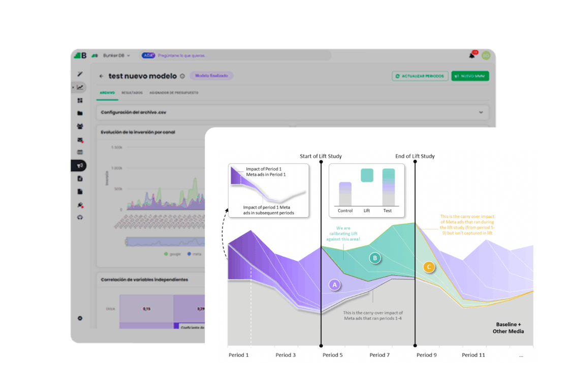566x392 pixels.
Task: Toggle the meta legend series
Action: tap(194, 254)
